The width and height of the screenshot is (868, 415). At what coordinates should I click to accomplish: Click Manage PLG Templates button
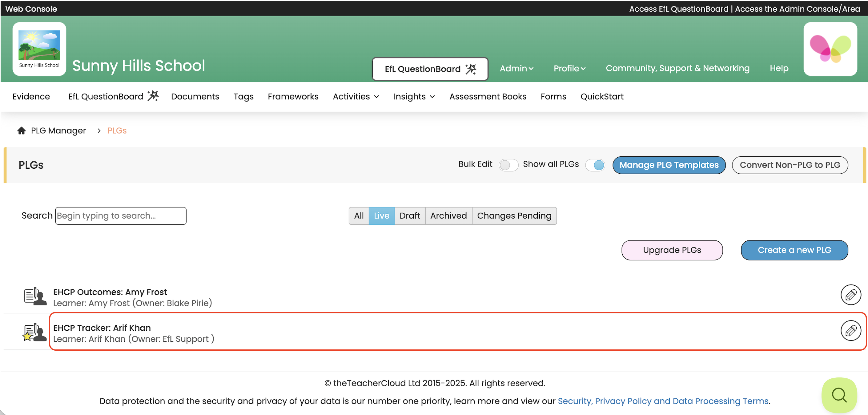point(669,165)
